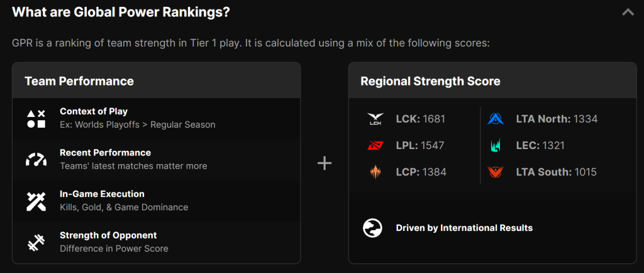Click the LCK: 1681 score text

coord(420,119)
